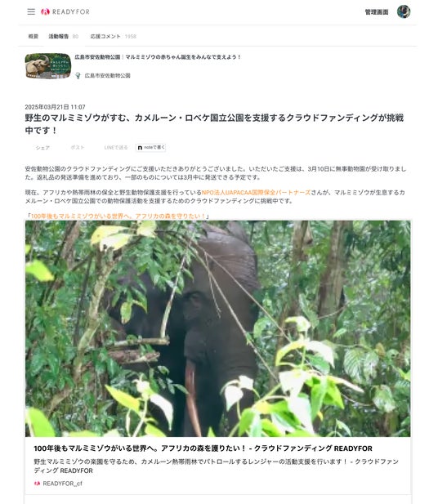438x504 pixels.
Task: Open the 100年後もマルミミゾウがいる世界へ orange link
Action: tap(118, 216)
